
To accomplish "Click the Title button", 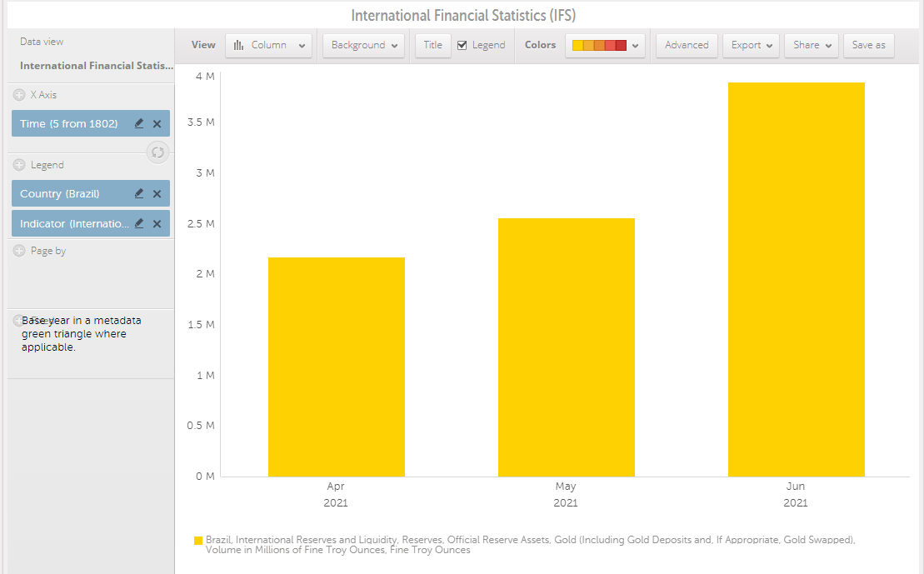I will click(x=433, y=46).
